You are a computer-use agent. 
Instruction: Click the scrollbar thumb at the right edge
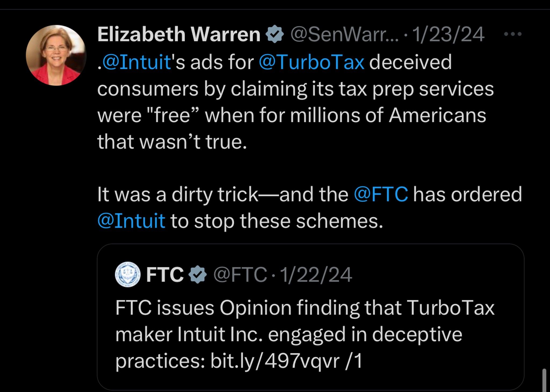[x=544, y=380]
